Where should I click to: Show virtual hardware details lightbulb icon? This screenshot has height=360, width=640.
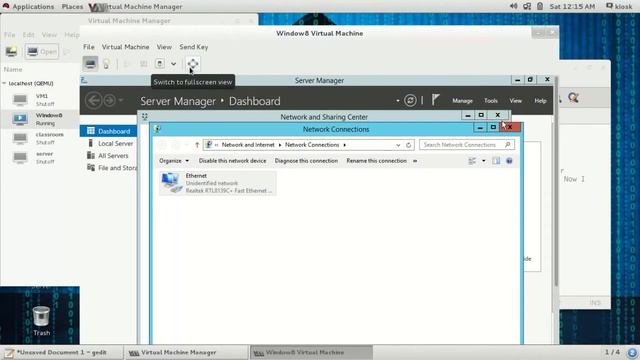(106, 64)
